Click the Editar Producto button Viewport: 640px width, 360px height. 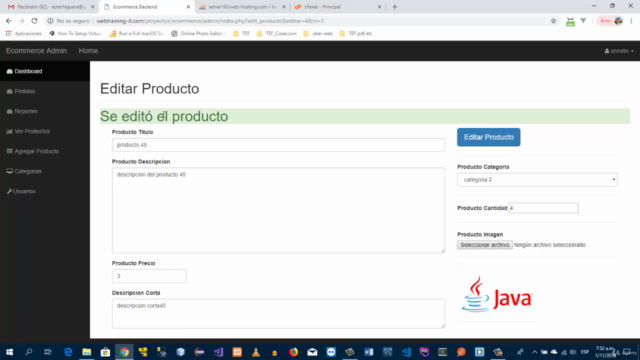point(489,137)
